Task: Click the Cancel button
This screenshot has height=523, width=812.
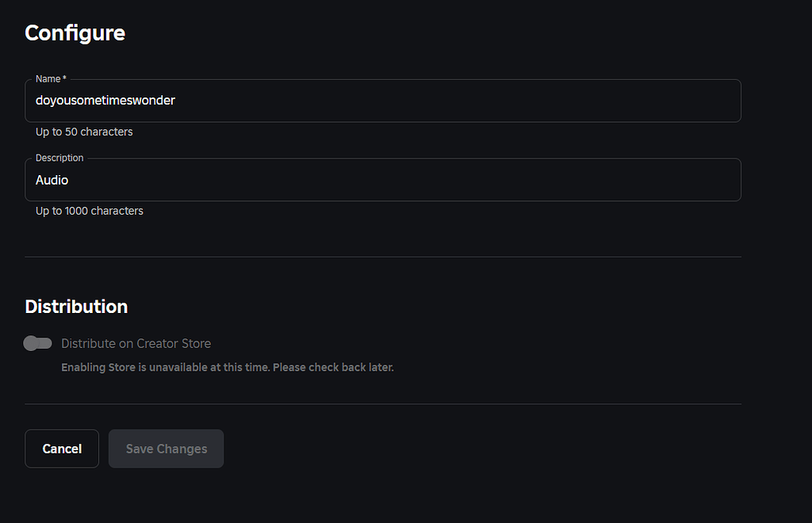Action: tap(62, 449)
